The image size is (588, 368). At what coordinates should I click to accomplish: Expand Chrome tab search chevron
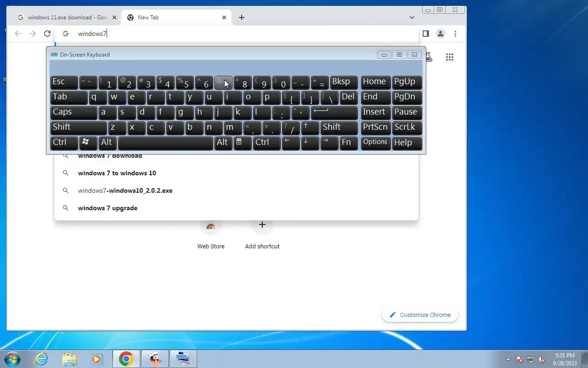tap(412, 17)
